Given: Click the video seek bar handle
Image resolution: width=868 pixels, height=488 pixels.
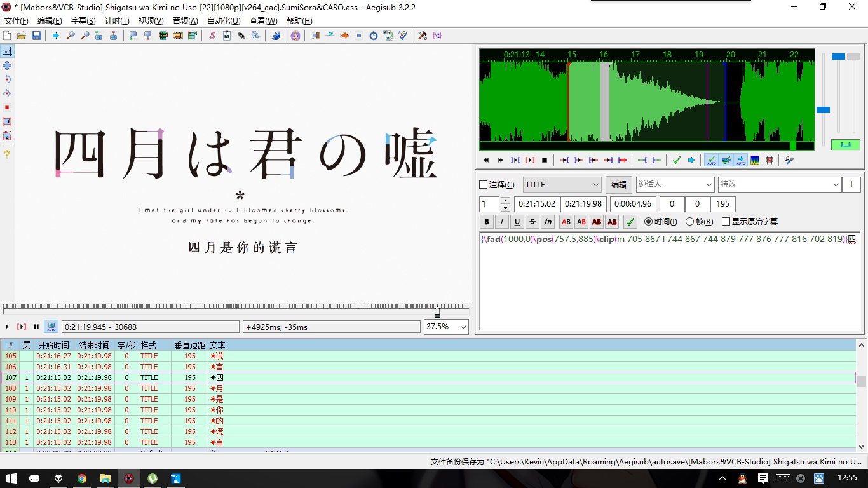Looking at the screenshot, I should click(437, 312).
